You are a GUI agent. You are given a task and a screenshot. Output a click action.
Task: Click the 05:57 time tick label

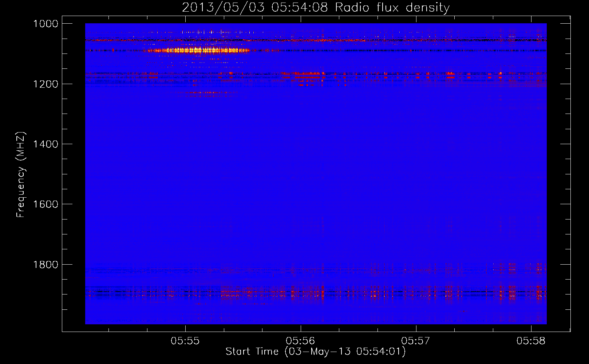[416, 341]
